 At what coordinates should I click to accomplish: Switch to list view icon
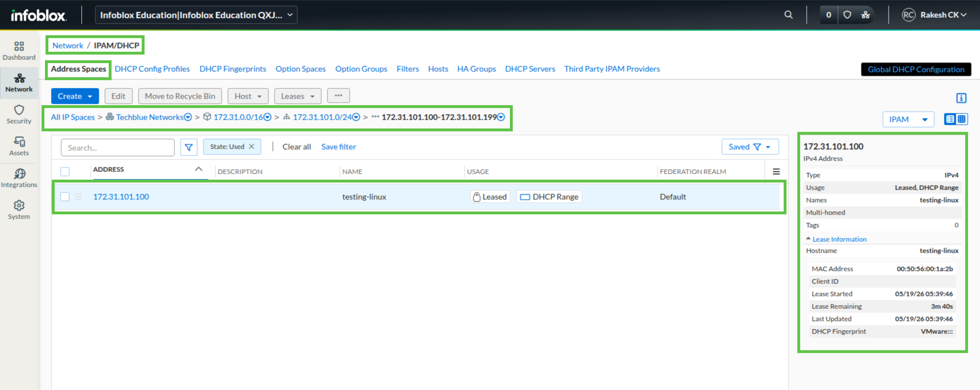950,119
